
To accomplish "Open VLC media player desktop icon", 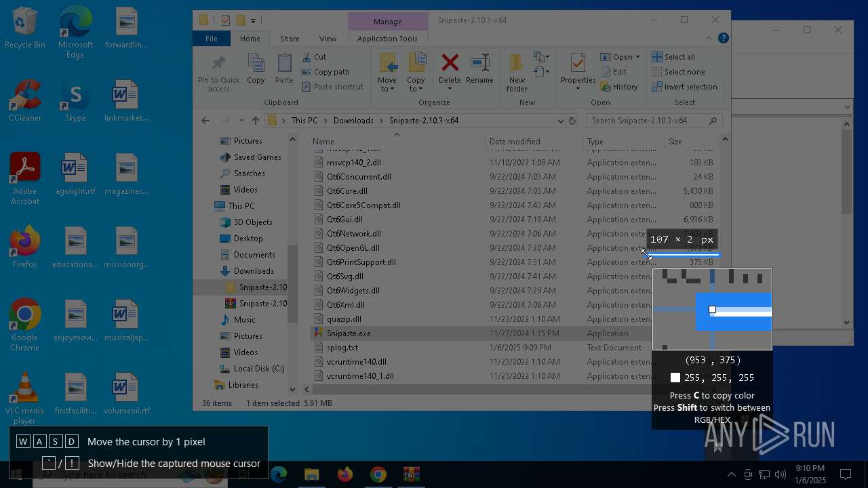I will pyautogui.click(x=25, y=399).
